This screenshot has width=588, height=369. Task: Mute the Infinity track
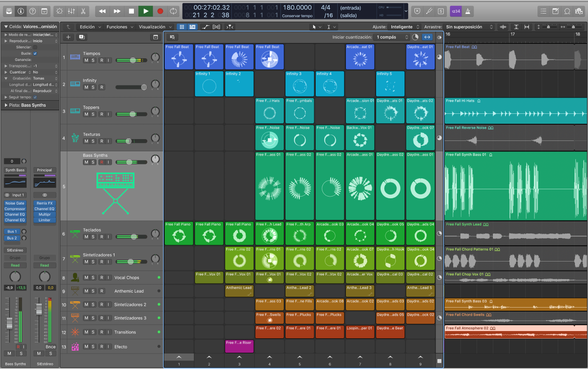(x=86, y=87)
